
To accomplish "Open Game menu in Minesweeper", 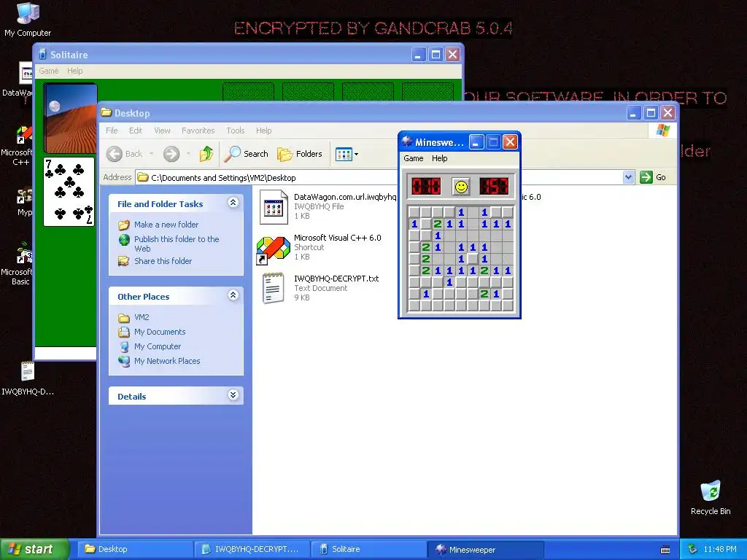I will (413, 158).
